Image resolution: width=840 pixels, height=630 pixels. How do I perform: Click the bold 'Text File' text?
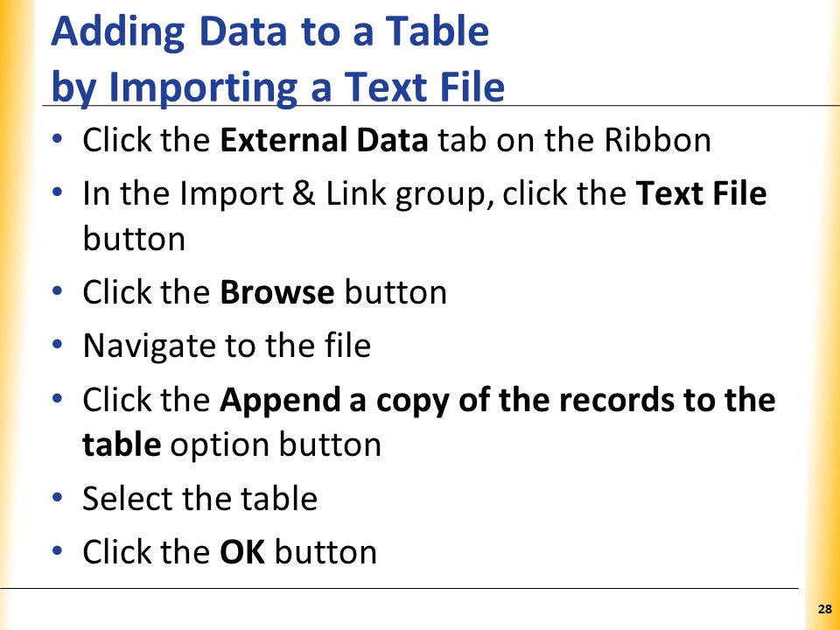[701, 193]
